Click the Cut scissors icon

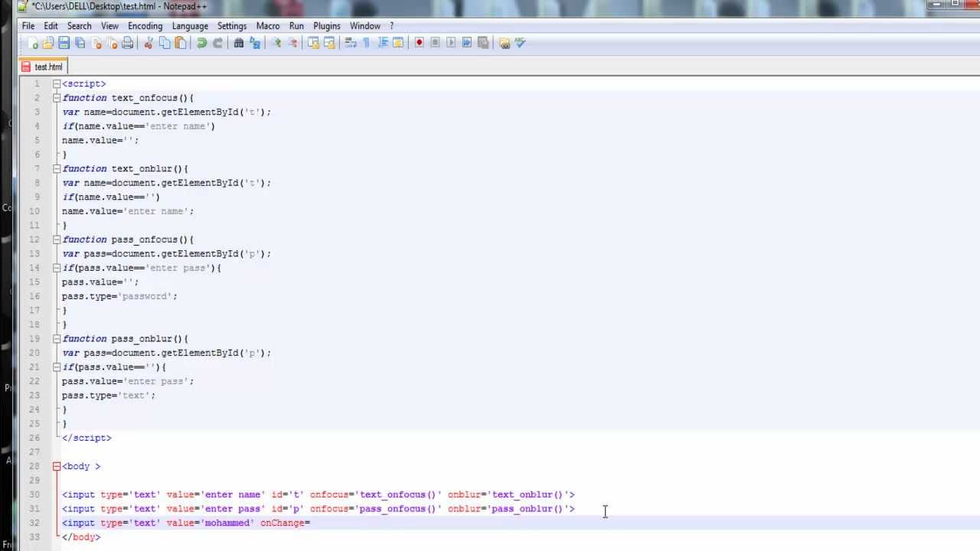coord(149,43)
